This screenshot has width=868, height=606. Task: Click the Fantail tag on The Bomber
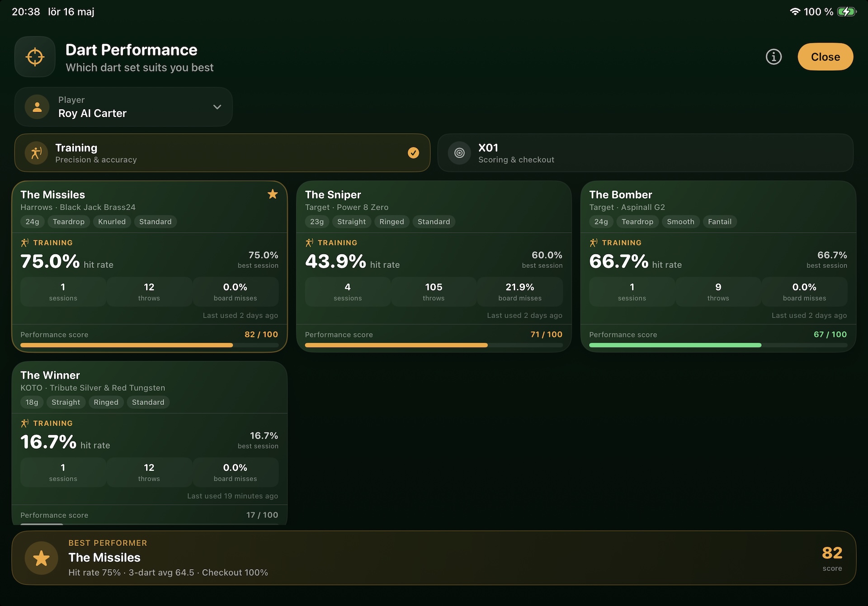pyautogui.click(x=719, y=221)
